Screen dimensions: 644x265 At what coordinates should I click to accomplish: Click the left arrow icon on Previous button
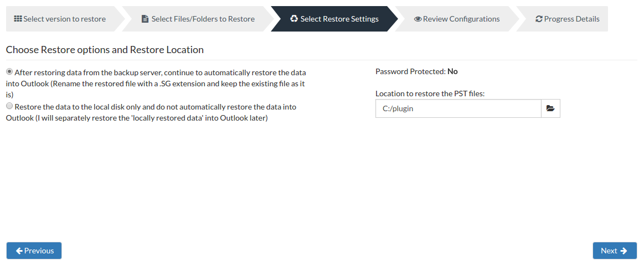[19, 251]
